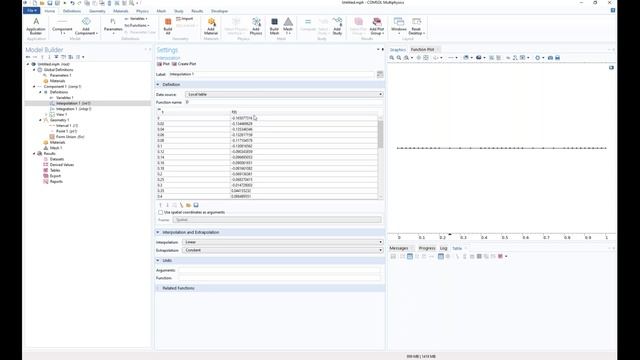Open the Progress tab
This screenshot has height=360, width=640.
coord(427,248)
